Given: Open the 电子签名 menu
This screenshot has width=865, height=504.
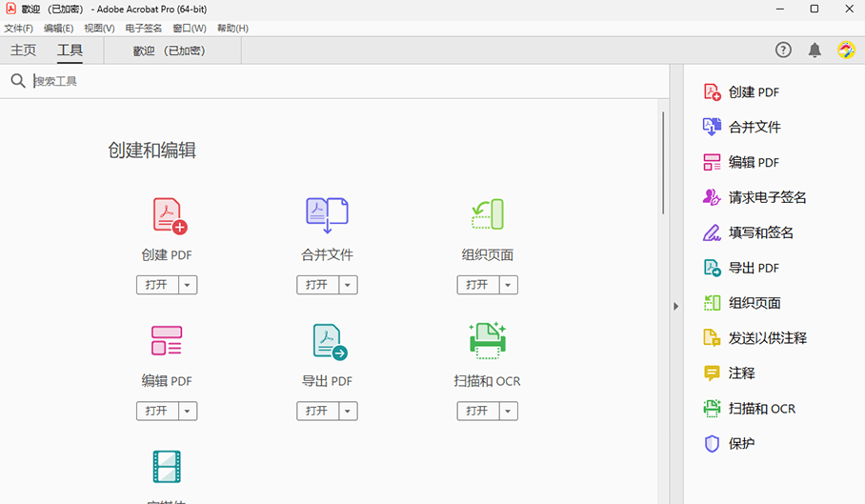Looking at the screenshot, I should coord(144,29).
